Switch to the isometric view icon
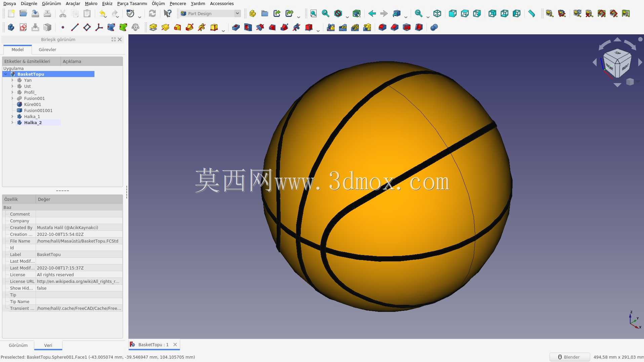The image size is (644, 362). tap(437, 13)
